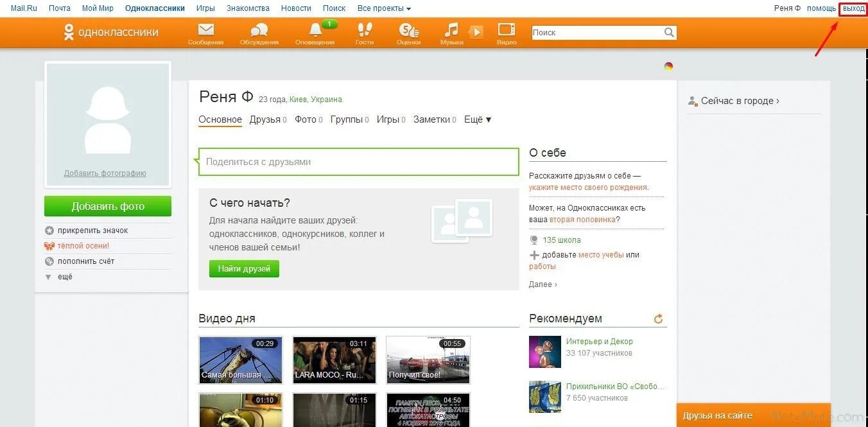The image size is (868, 427).
Task: Click the default profile avatar image
Action: [x=108, y=119]
